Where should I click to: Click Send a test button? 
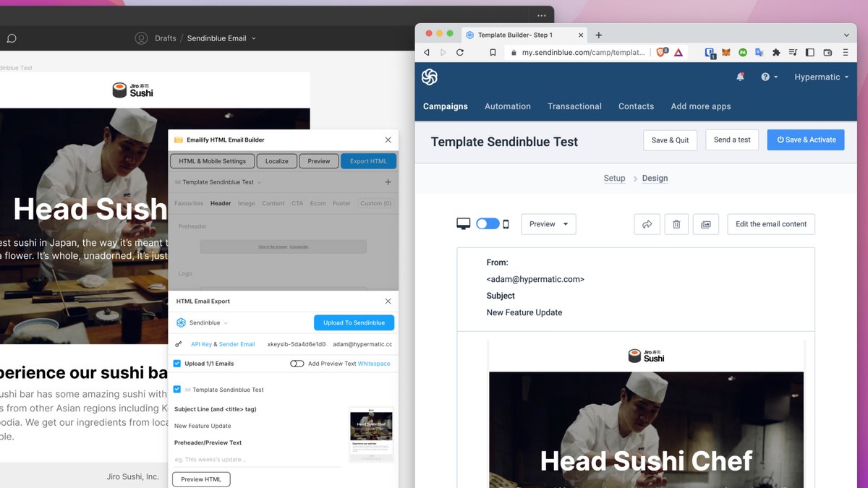coord(732,140)
